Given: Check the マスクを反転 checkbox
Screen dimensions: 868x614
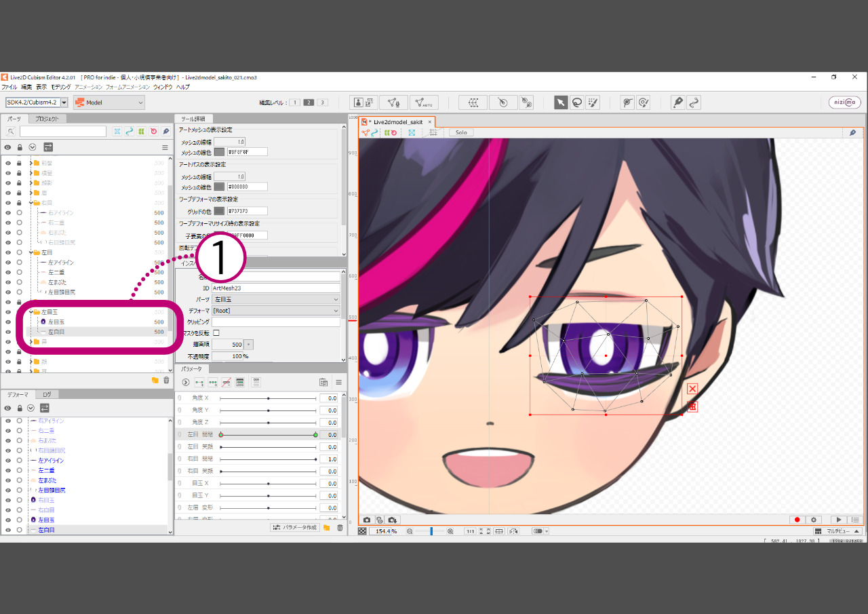Looking at the screenshot, I should [x=216, y=332].
